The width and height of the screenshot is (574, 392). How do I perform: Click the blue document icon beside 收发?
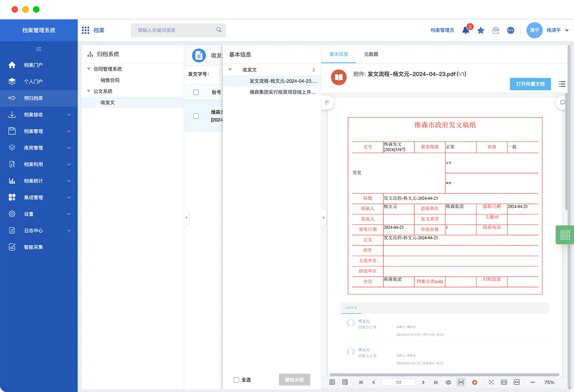pos(199,56)
